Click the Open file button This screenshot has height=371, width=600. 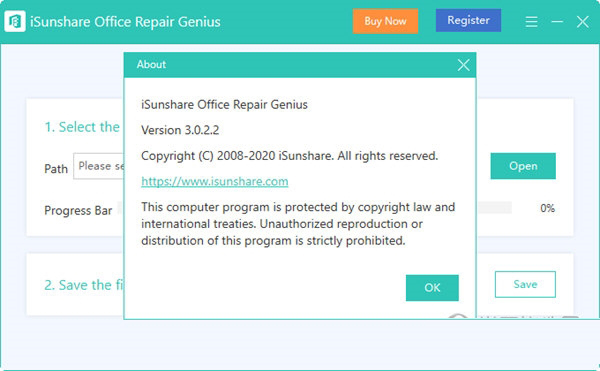tap(523, 166)
